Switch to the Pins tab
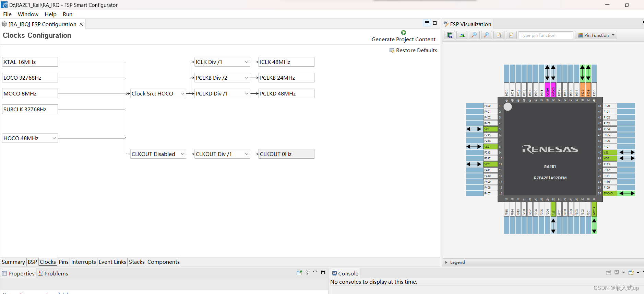This screenshot has height=294, width=644. [63, 262]
